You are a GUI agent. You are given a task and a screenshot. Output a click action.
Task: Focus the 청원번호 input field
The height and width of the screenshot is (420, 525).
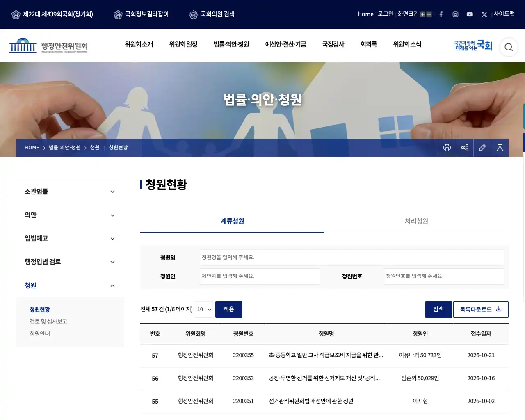(444, 276)
